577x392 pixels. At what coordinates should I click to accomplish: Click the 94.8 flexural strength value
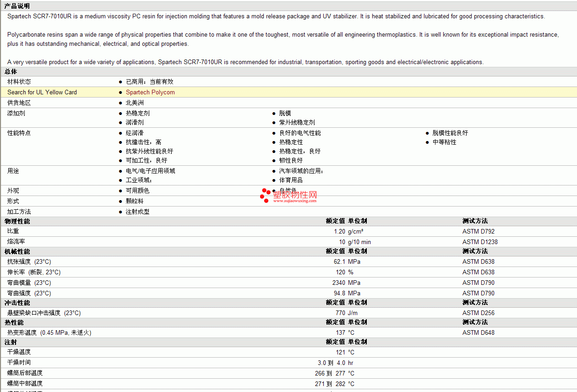point(339,293)
